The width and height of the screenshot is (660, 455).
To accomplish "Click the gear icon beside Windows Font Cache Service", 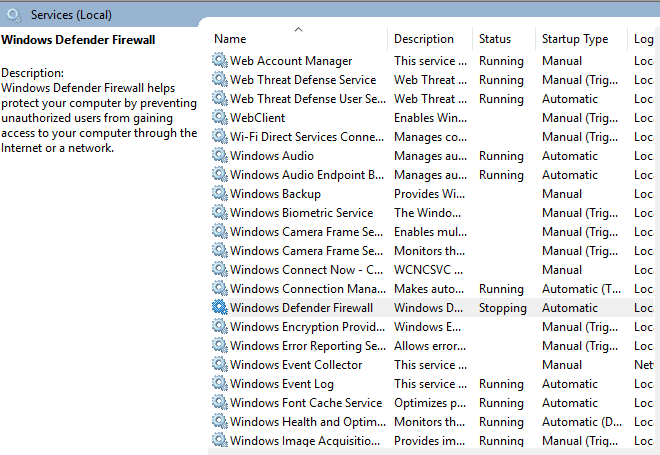I will [220, 402].
